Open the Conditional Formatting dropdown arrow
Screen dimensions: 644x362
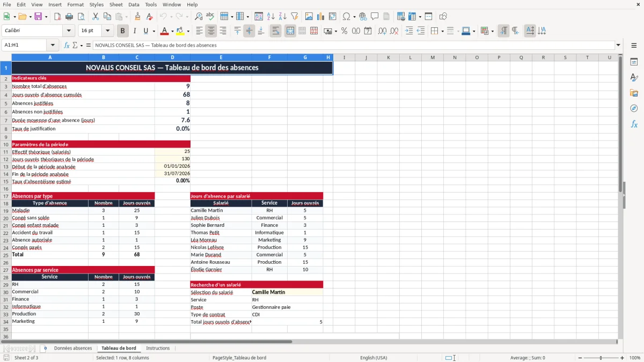pos(492,31)
